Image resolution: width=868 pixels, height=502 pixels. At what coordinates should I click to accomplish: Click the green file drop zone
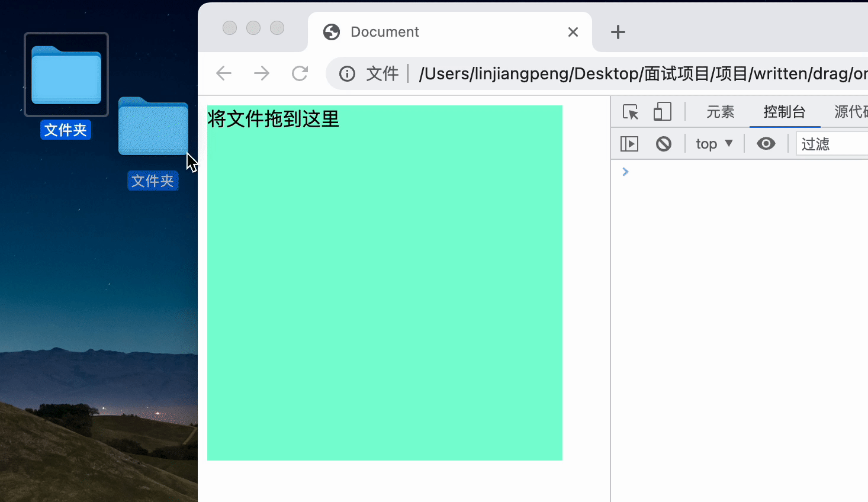384,283
